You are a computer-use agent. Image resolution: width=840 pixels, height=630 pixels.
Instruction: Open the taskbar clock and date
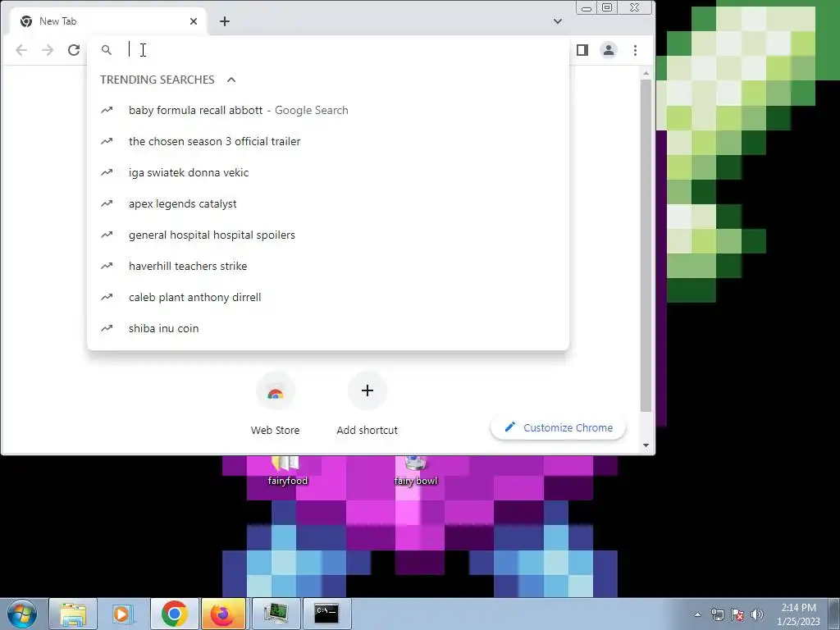tap(798, 614)
